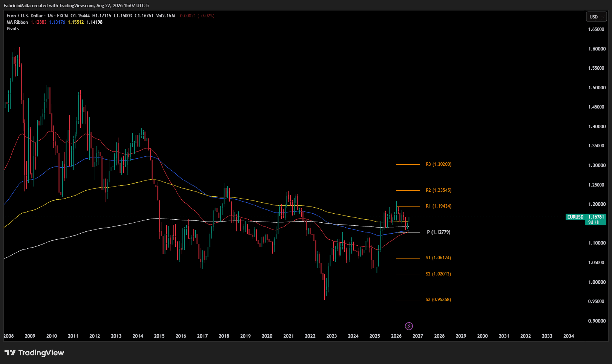This screenshot has width=612, height=364.
Task: Select the Euro / U.S. Dollar symbol title
Action: tap(25, 16)
